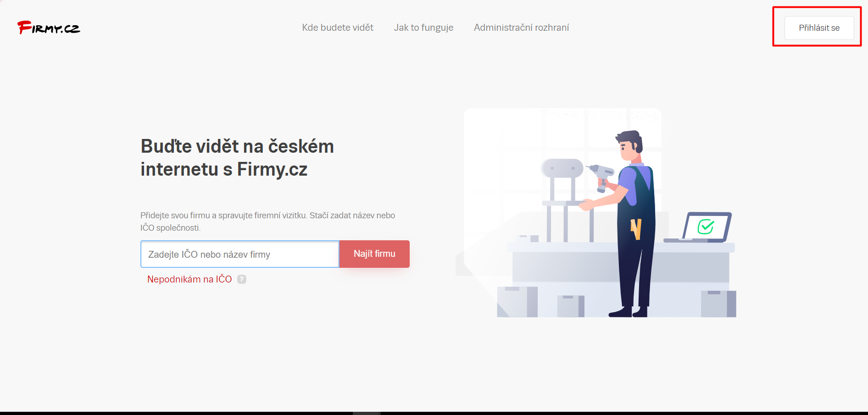Click the Firmy.cz logo
This screenshot has width=868, height=415.
point(49,28)
